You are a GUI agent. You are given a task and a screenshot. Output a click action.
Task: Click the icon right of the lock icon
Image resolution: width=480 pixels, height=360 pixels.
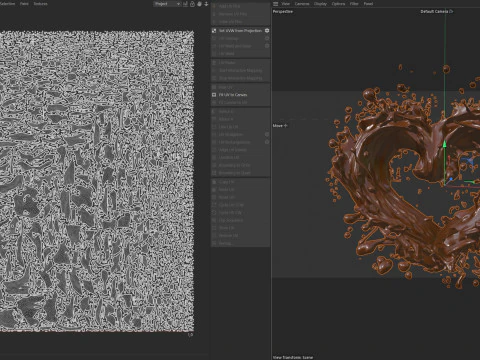click(x=199, y=4)
